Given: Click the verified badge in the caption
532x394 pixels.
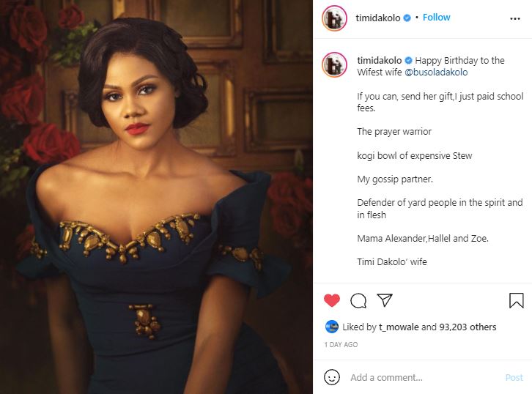Looking at the screenshot, I should [x=407, y=61].
